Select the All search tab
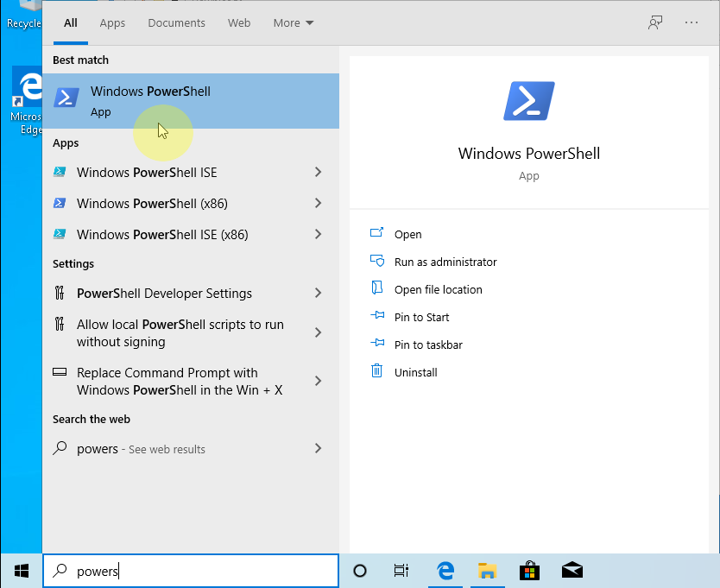 70,23
